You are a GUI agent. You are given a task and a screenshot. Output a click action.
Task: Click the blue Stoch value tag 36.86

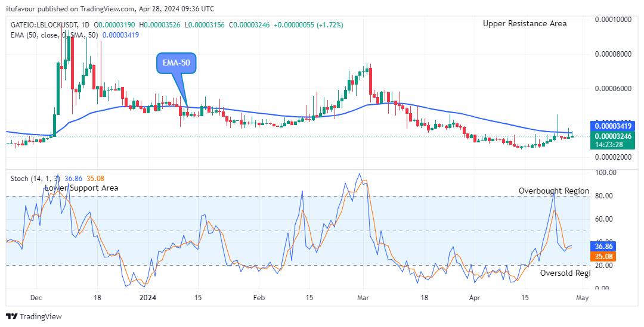[x=603, y=247]
